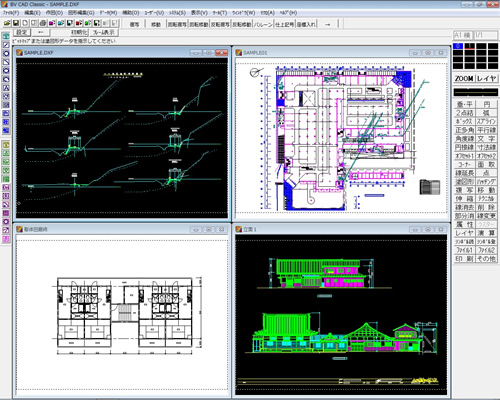500x400 pixels.
Task: Select the ellipse tool in left toolbar
Action: [x=6, y=71]
